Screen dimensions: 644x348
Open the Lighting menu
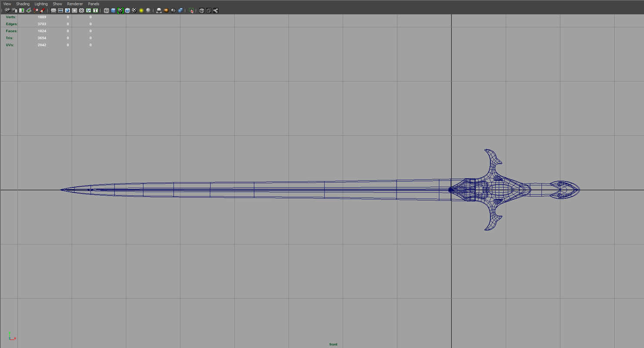point(41,4)
